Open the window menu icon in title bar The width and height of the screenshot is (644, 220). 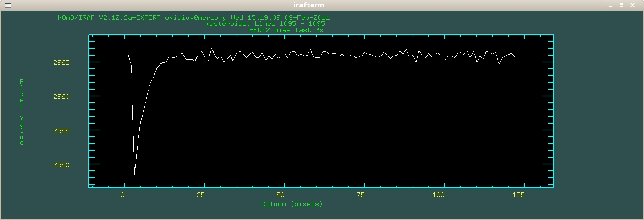7,5
